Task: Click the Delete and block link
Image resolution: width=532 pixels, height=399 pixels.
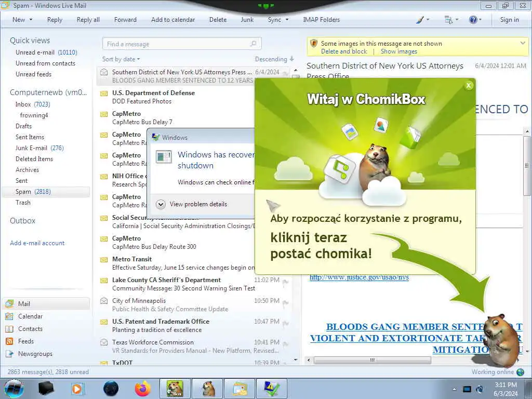Action: pyautogui.click(x=344, y=51)
